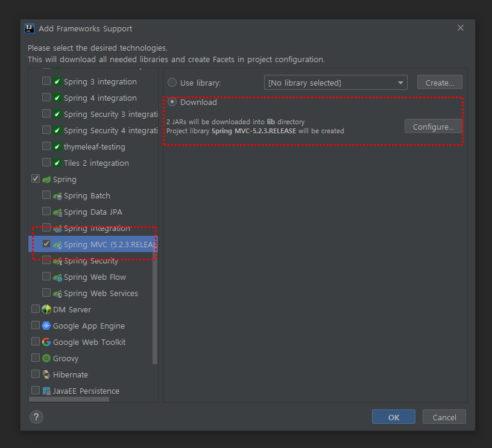Click the Spring MVC icon
Image resolution: width=492 pixels, height=448 pixels.
[x=57, y=245]
